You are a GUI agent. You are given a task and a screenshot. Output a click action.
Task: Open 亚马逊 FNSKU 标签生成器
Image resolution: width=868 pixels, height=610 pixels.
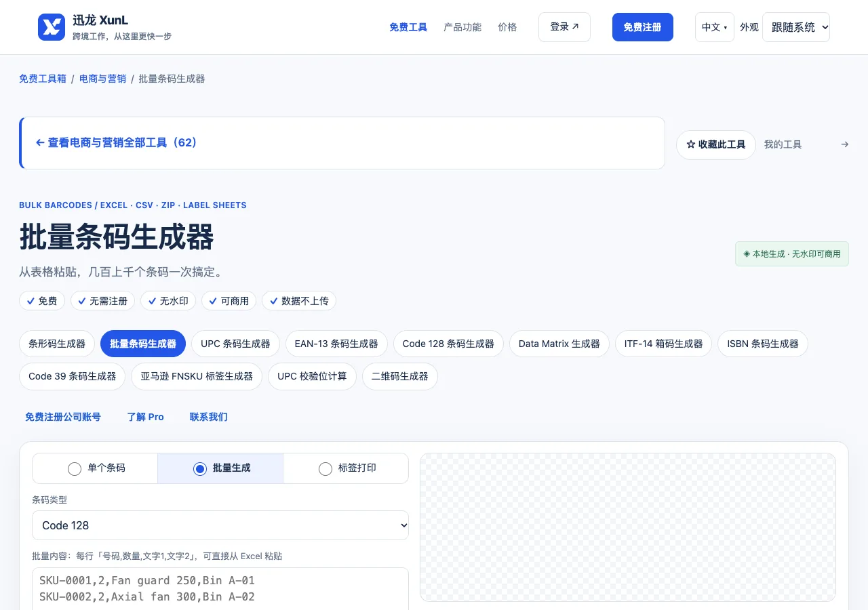[197, 376]
